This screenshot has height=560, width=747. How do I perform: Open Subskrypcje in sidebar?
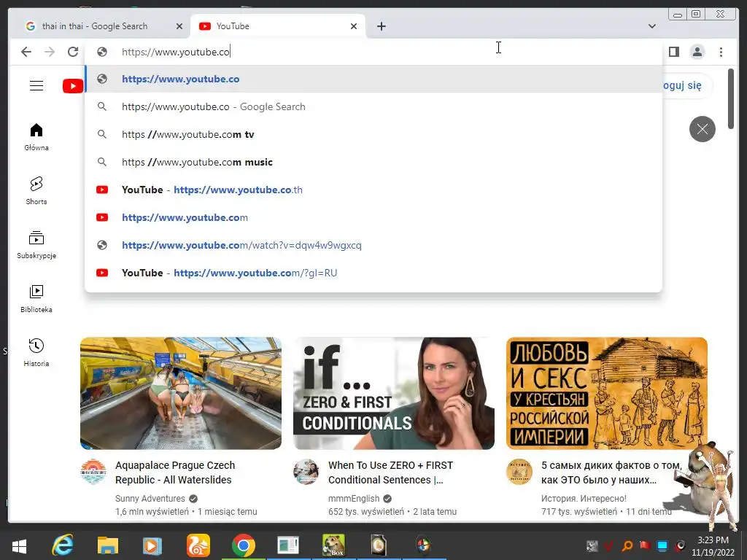click(x=36, y=245)
